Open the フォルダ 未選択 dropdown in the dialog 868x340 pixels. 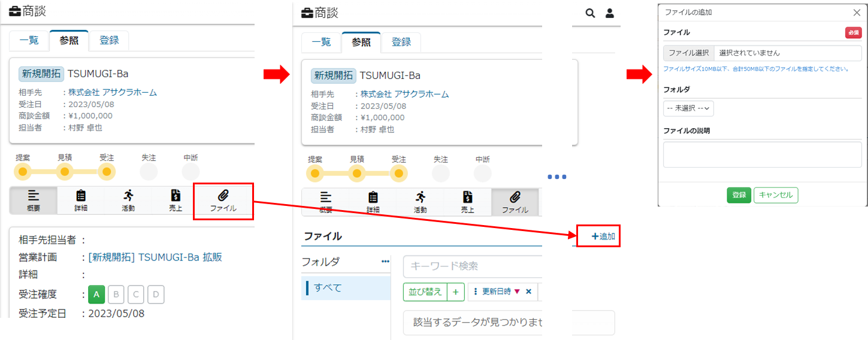coord(688,108)
